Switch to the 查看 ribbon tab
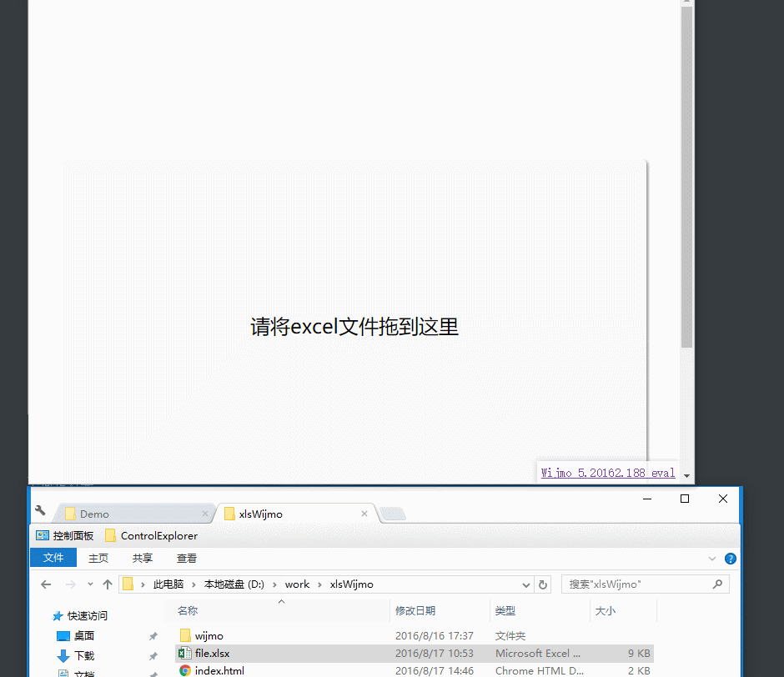Screen dimensions: 784x677 [187, 558]
